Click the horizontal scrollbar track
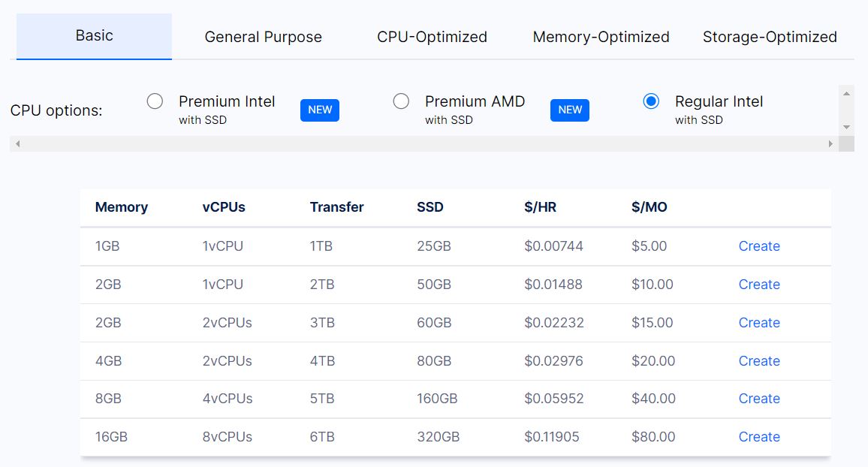 click(420, 143)
